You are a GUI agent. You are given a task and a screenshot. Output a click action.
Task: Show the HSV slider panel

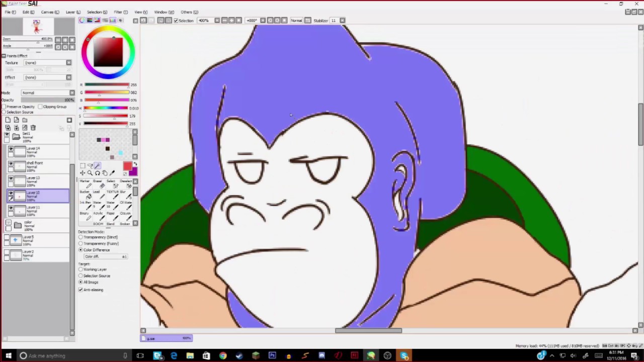[97, 21]
